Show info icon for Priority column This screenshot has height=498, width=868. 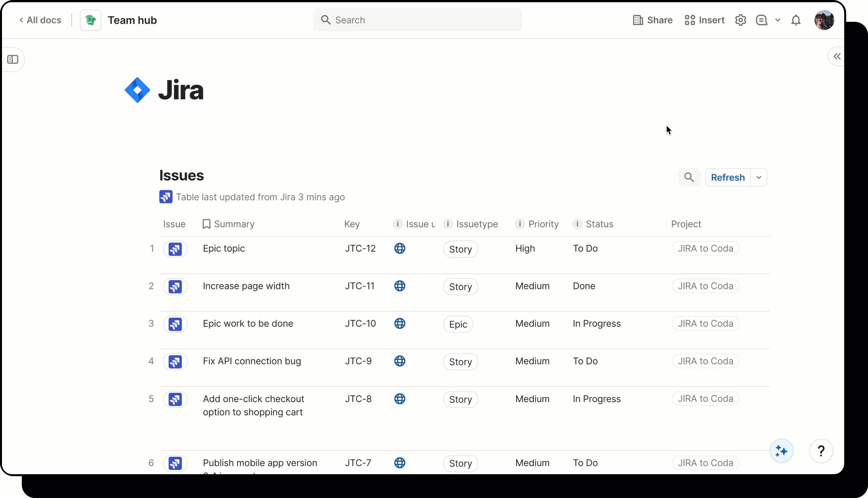point(520,224)
